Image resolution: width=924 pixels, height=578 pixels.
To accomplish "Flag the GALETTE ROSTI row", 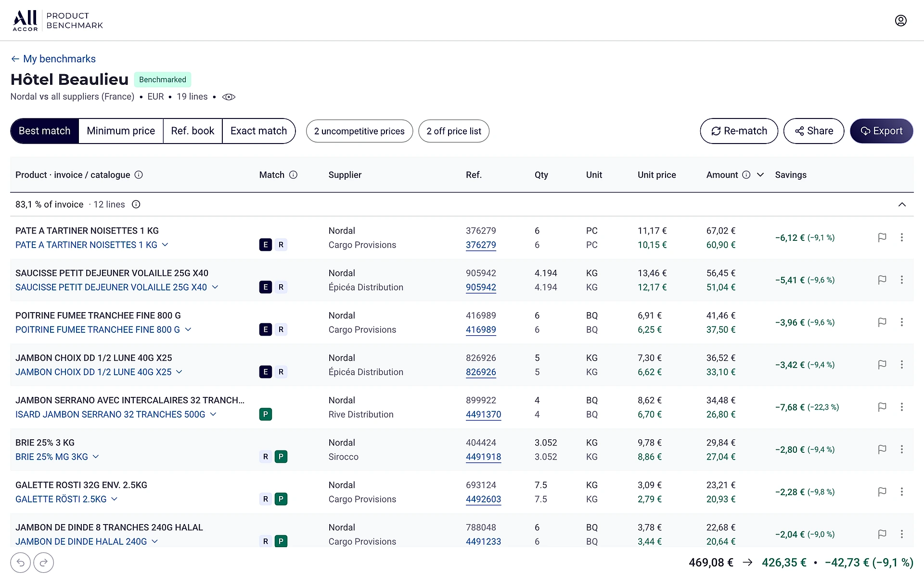I will pyautogui.click(x=882, y=492).
